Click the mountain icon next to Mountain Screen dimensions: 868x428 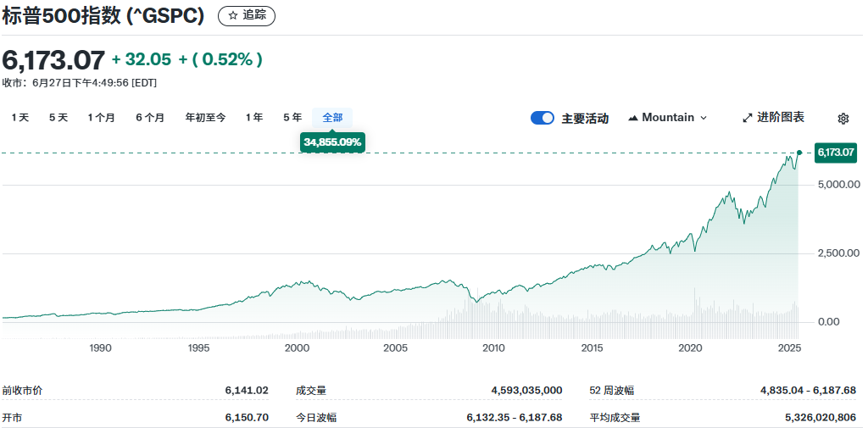633,117
